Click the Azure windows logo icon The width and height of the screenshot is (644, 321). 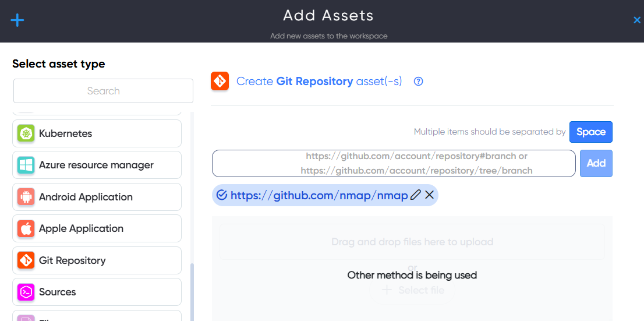[26, 165]
